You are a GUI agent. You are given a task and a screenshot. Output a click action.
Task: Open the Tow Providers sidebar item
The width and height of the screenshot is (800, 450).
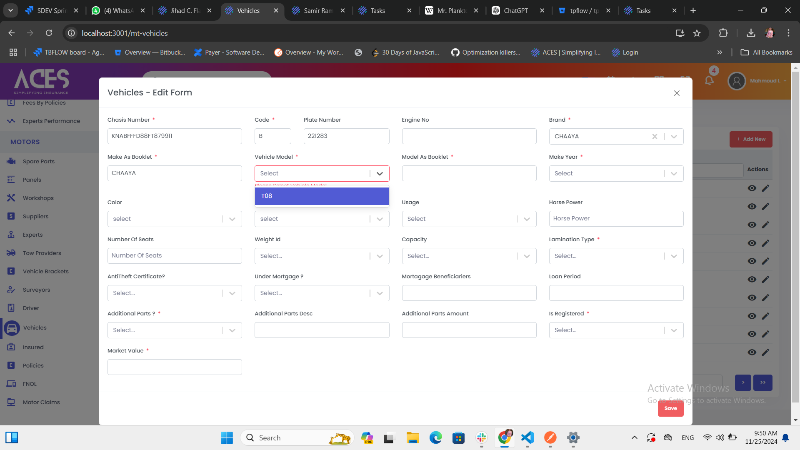coord(41,252)
